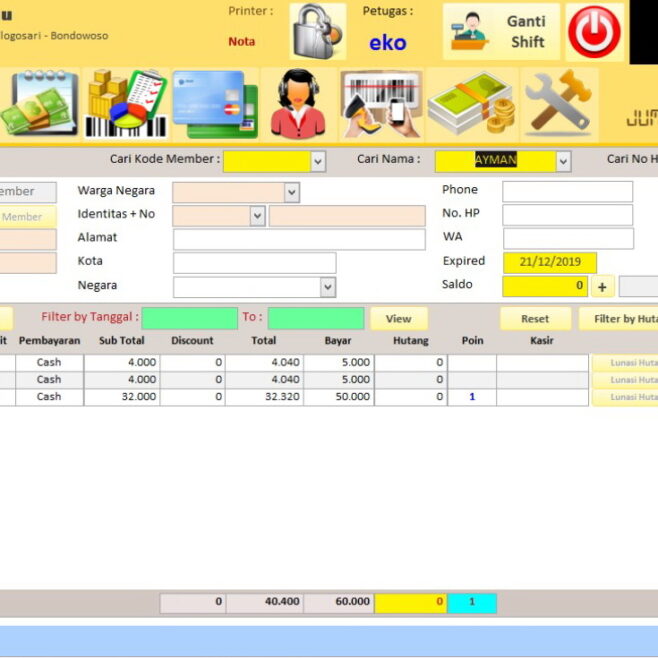
Task: Open the customer service headset icon
Action: [x=298, y=103]
